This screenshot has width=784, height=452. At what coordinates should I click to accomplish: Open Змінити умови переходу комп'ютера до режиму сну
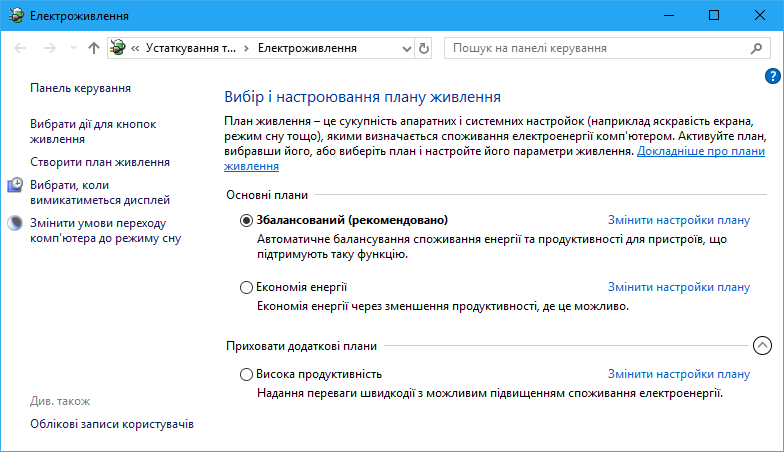point(106,230)
